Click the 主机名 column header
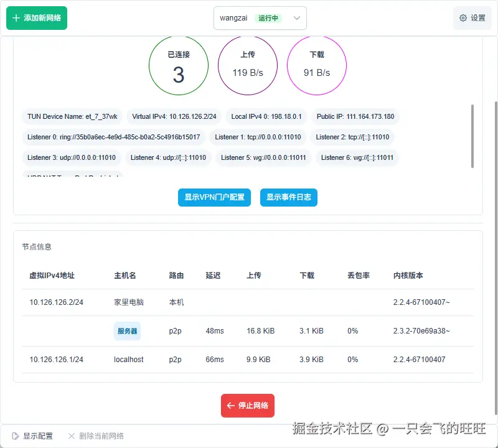Image resolution: width=498 pixels, height=448 pixels. point(125,275)
